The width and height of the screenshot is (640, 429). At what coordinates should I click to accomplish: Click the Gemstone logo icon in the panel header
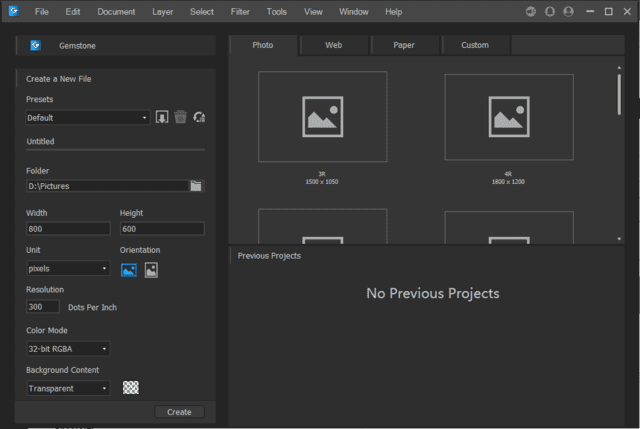click(35, 46)
